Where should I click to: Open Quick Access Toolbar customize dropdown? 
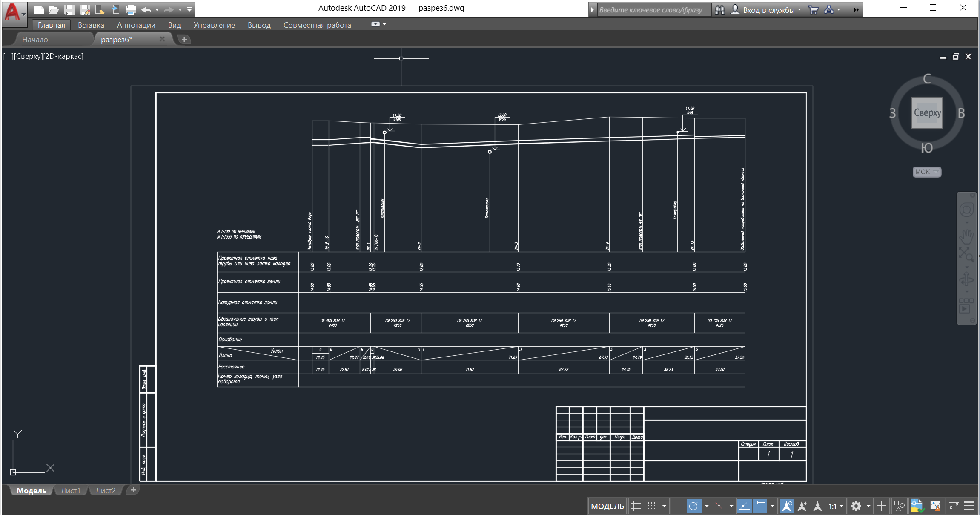[189, 9]
